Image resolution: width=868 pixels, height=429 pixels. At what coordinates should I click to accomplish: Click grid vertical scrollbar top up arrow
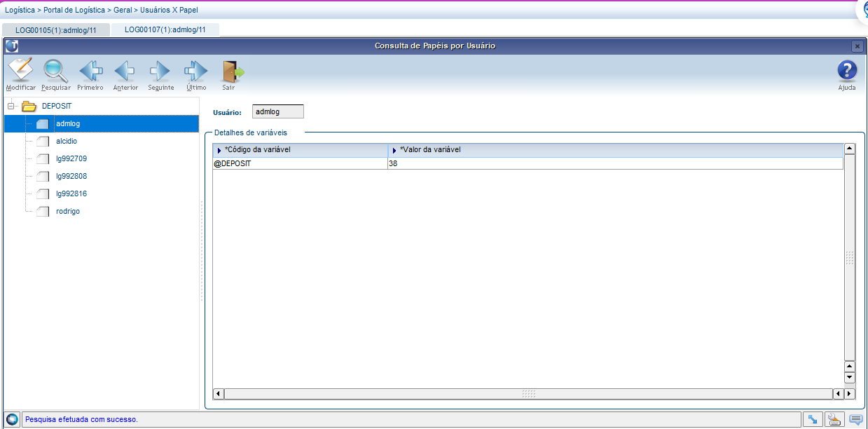click(x=850, y=149)
